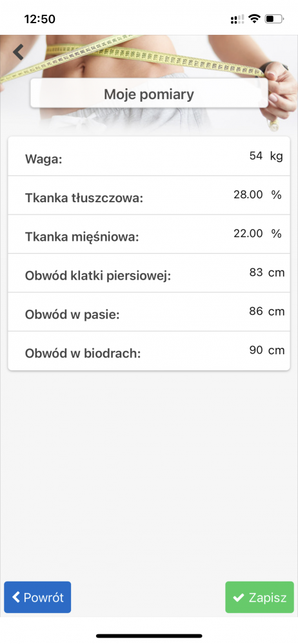Edit the Obwód w pasie value 86
Viewport: 298px width, 644px height.
click(256, 311)
